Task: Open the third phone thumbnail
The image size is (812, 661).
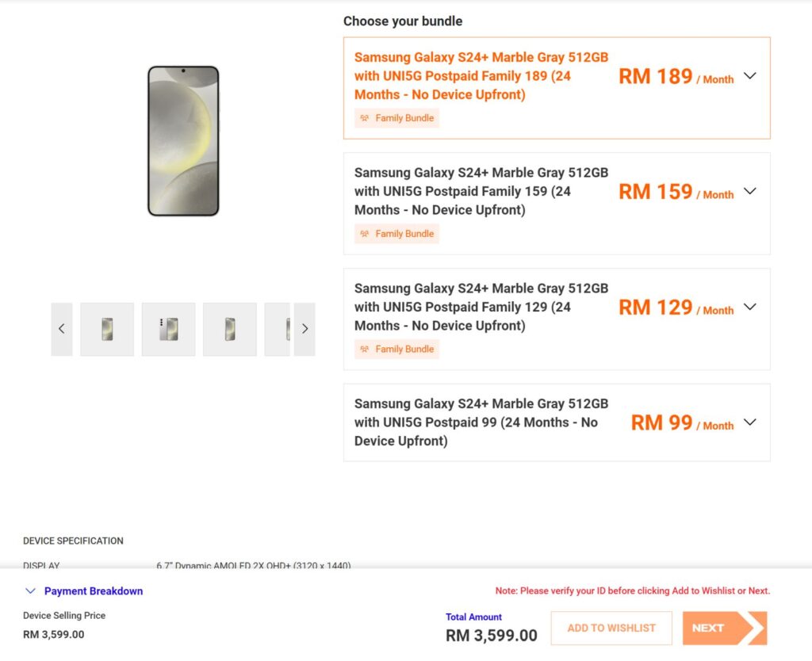Action: (x=230, y=329)
